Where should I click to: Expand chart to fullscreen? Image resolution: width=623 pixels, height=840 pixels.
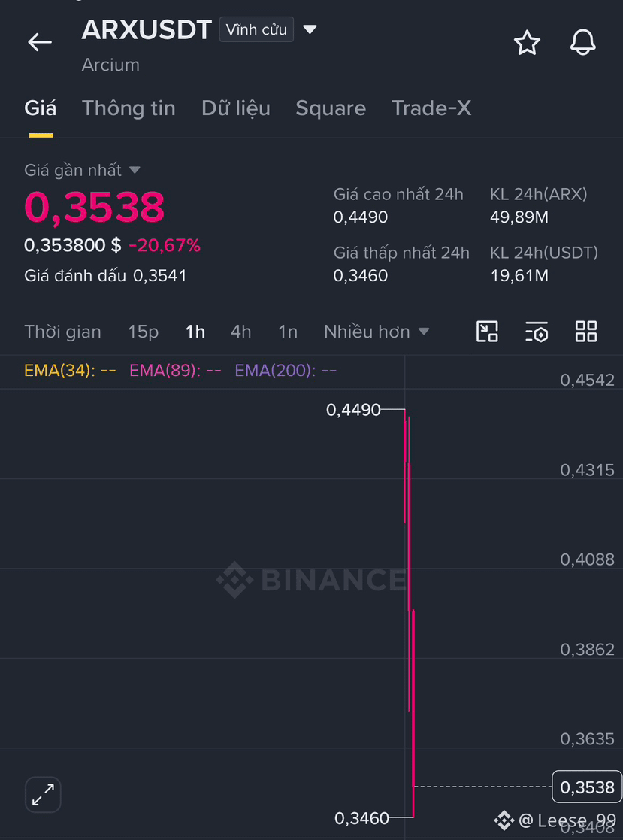(43, 794)
